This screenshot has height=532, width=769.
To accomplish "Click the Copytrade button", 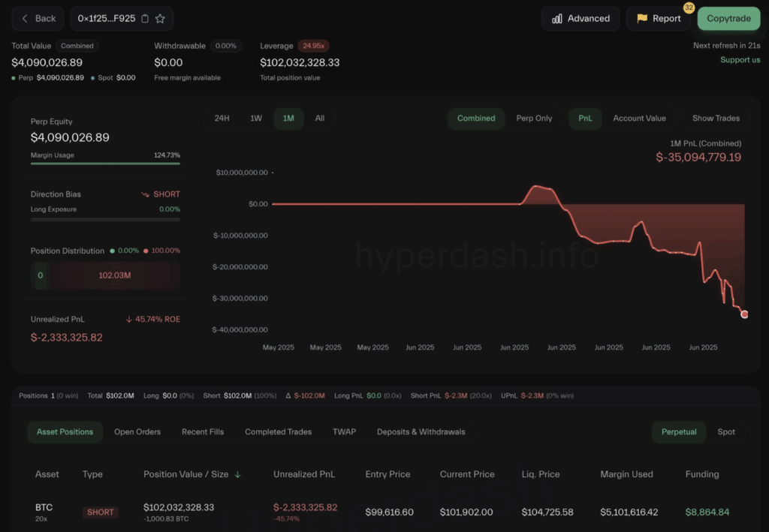I will click(728, 19).
